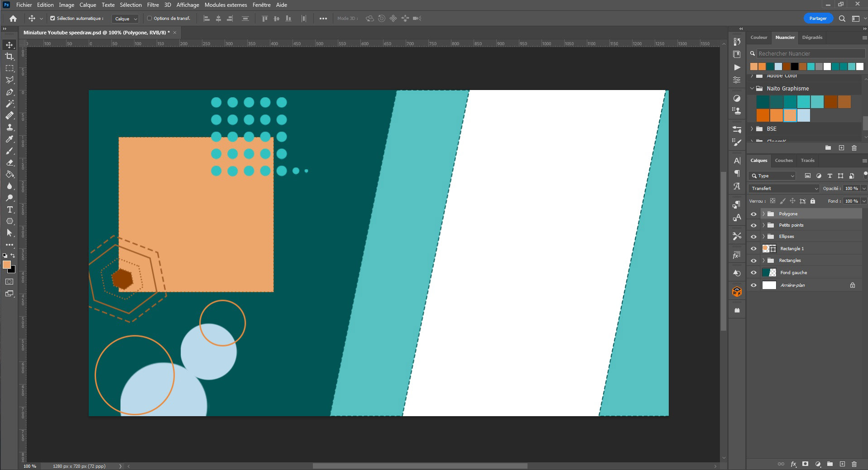The width and height of the screenshot is (868, 470).
Task: Open the History panel icon
Action: pyautogui.click(x=737, y=42)
